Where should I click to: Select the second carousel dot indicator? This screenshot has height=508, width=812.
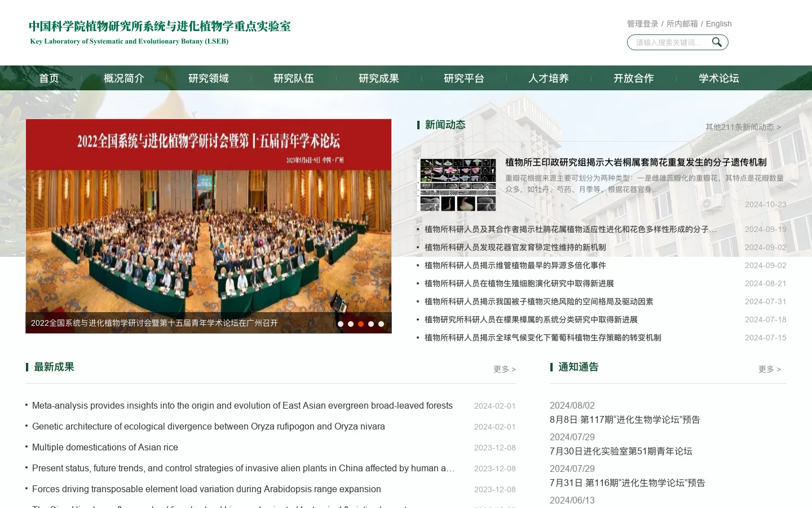pos(351,324)
